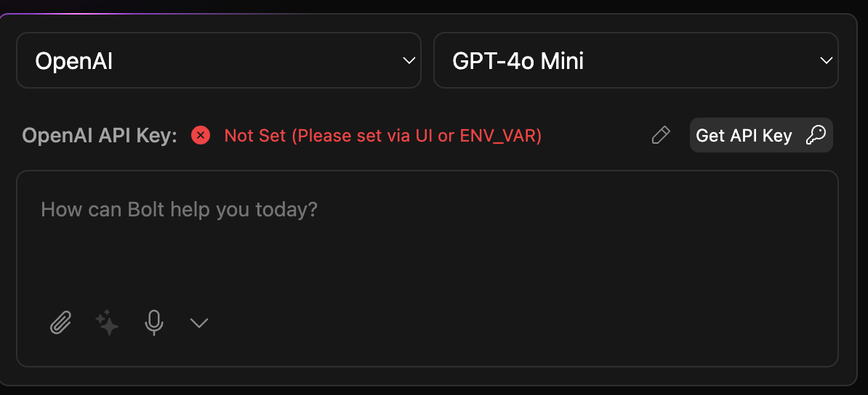Edit the API key using the pencil icon
This screenshot has height=395, width=868.
(x=660, y=135)
